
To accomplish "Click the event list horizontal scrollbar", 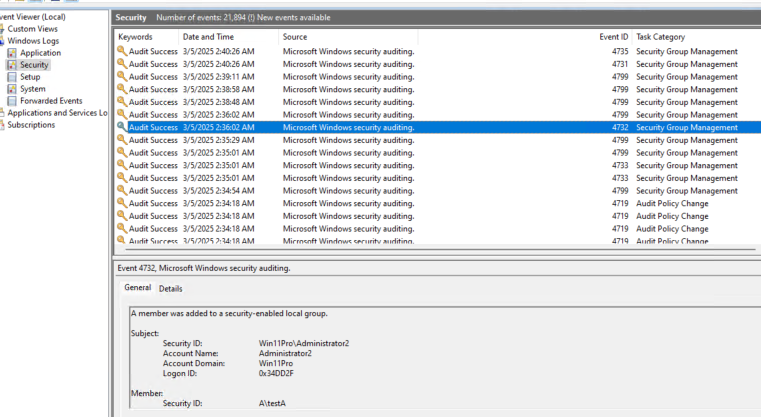I will pos(439,250).
